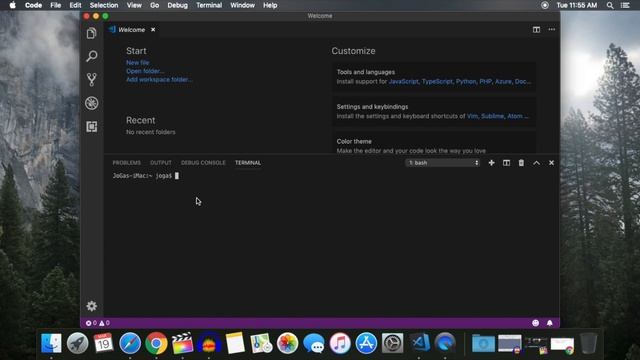Open the File menu

click(x=56, y=5)
